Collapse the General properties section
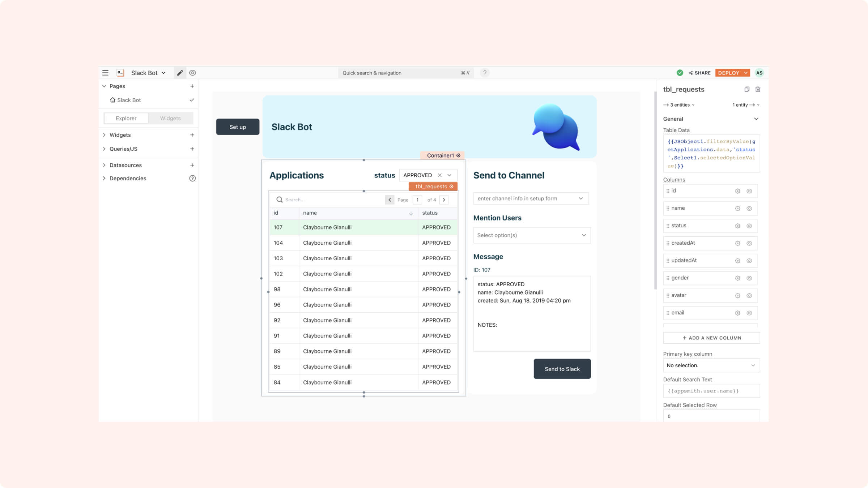Image resolution: width=868 pixels, height=488 pixels. click(756, 119)
